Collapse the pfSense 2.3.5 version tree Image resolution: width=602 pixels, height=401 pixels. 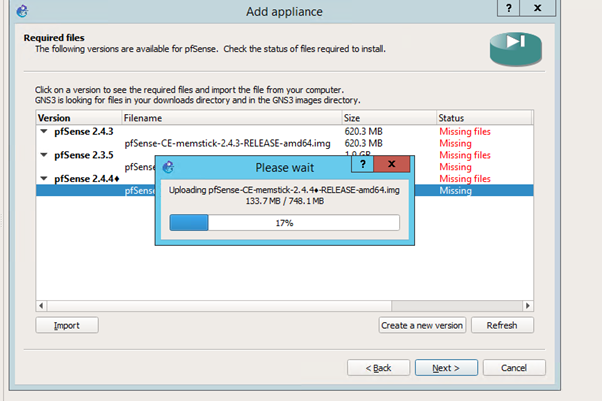coord(44,155)
